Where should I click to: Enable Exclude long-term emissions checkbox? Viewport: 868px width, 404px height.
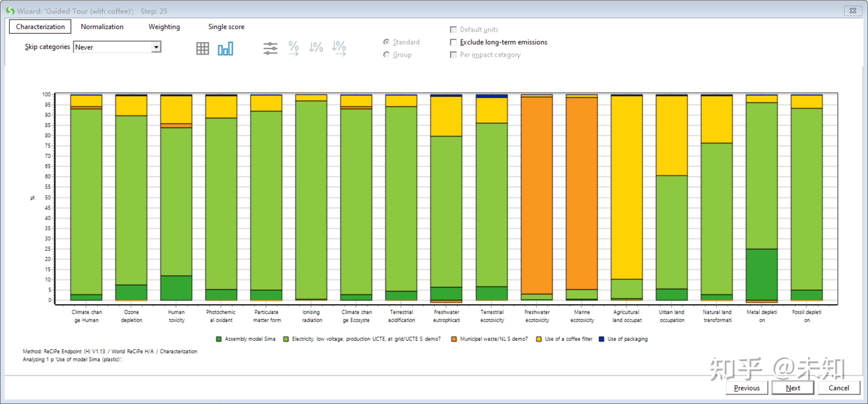point(454,42)
